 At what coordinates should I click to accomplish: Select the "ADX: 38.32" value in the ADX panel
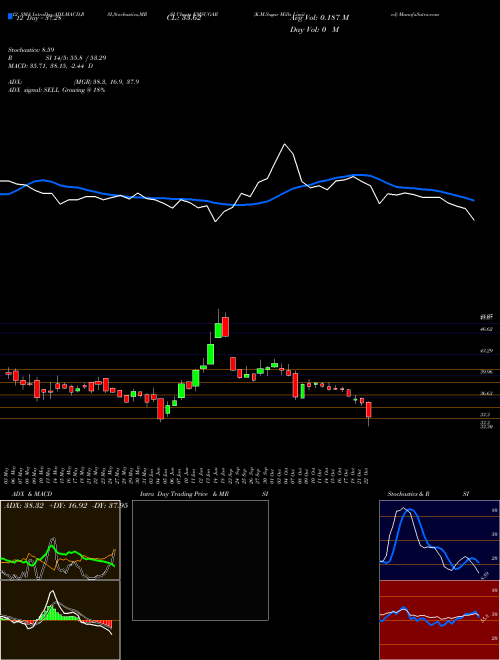tap(22, 506)
